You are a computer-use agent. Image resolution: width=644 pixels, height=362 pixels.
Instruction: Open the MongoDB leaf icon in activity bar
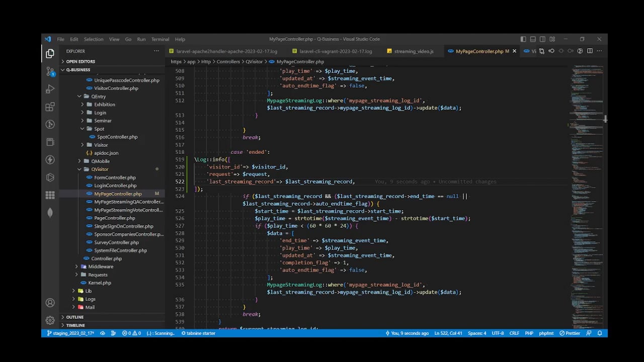point(50,213)
